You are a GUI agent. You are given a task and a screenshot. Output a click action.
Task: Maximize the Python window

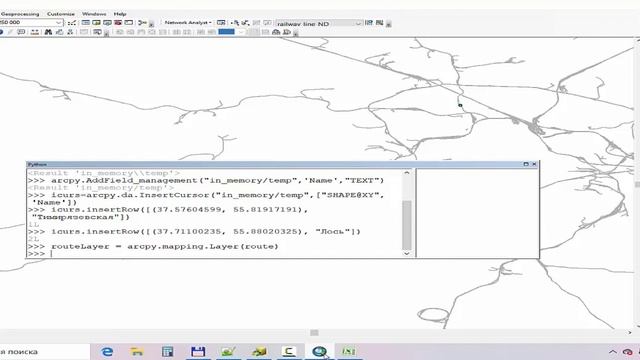526,164
